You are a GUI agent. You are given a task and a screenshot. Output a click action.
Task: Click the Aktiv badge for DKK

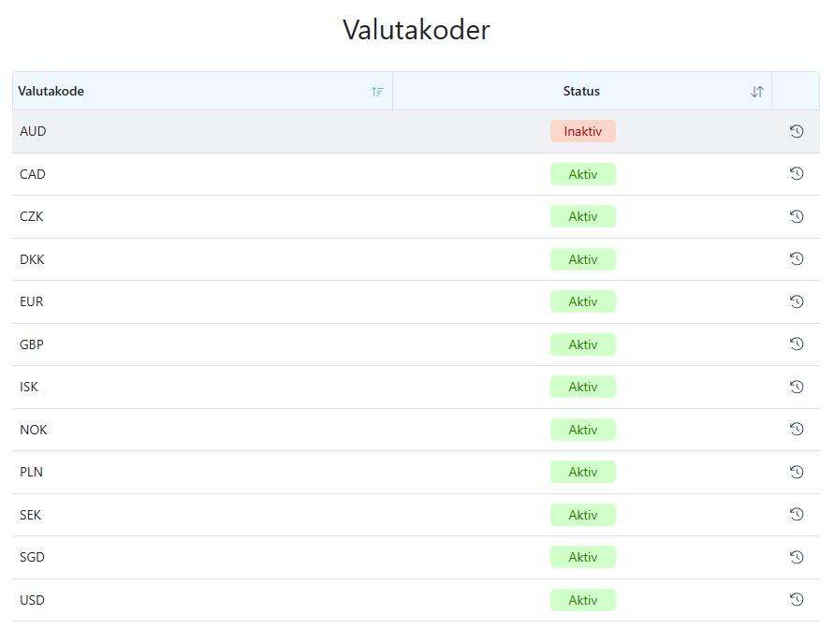click(583, 259)
